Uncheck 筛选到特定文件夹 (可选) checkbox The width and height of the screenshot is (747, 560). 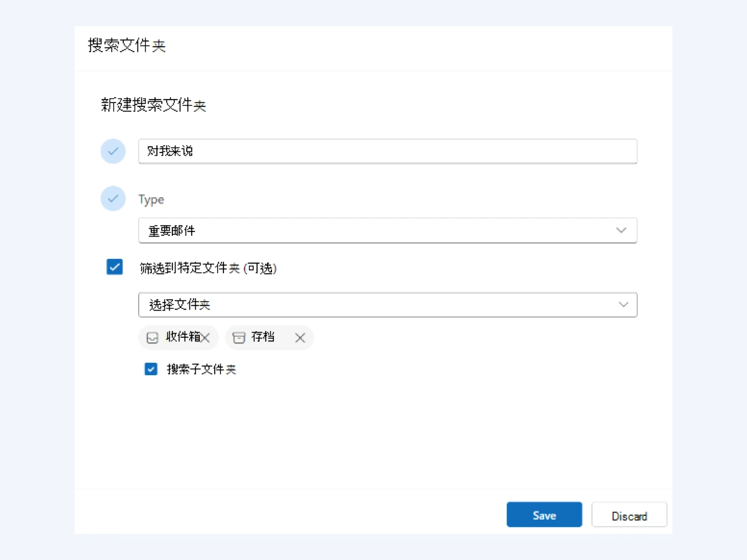point(115,268)
